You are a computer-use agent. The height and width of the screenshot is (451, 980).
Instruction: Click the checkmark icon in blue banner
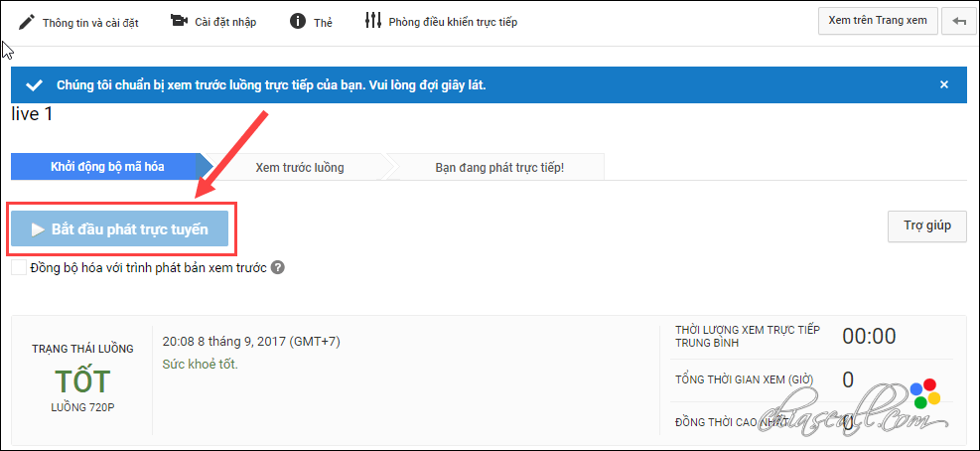click(x=35, y=85)
